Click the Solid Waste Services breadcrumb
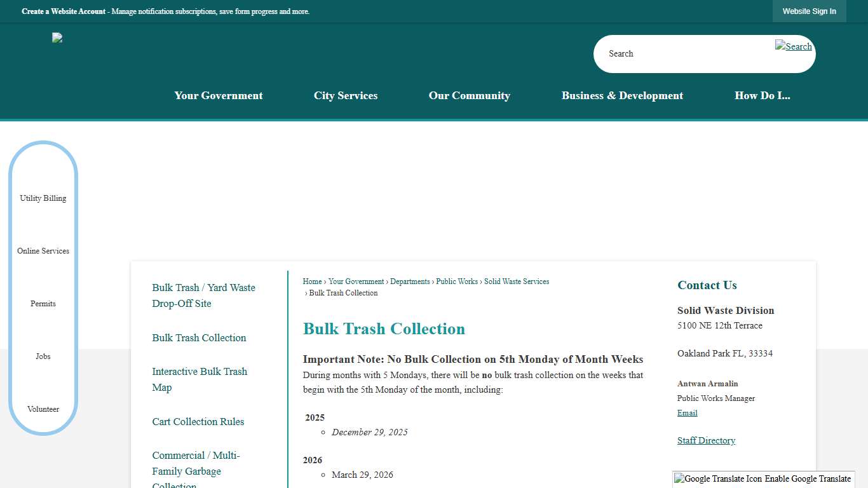This screenshot has width=868, height=488. pos(516,281)
